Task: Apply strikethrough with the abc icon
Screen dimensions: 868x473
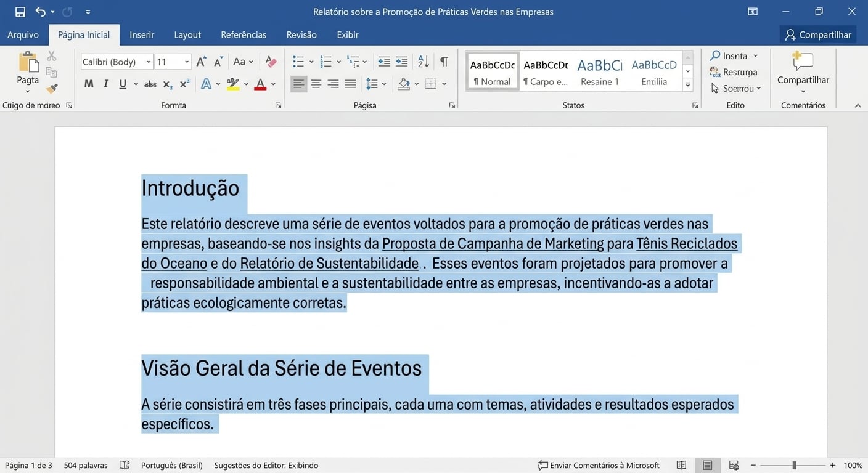Action: pos(150,84)
